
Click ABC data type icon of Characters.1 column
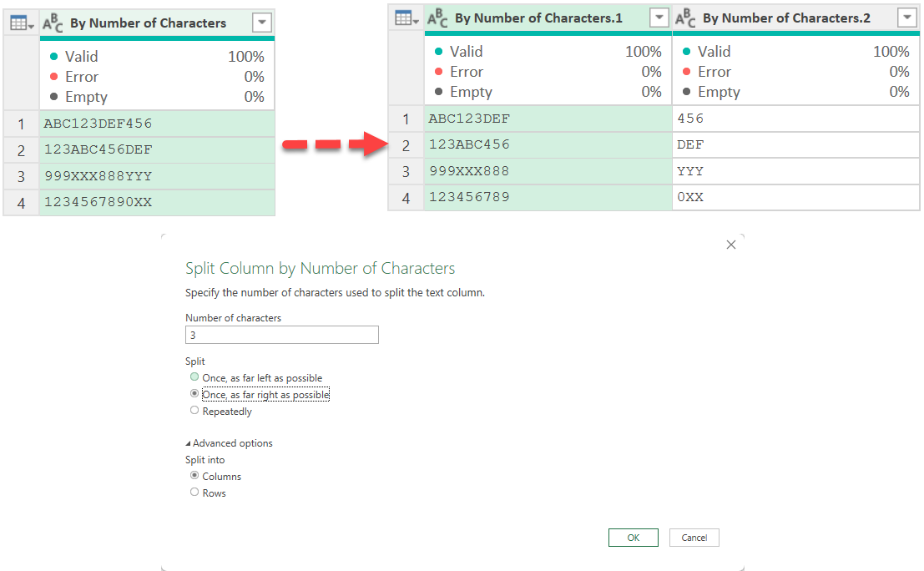pyautogui.click(x=437, y=18)
